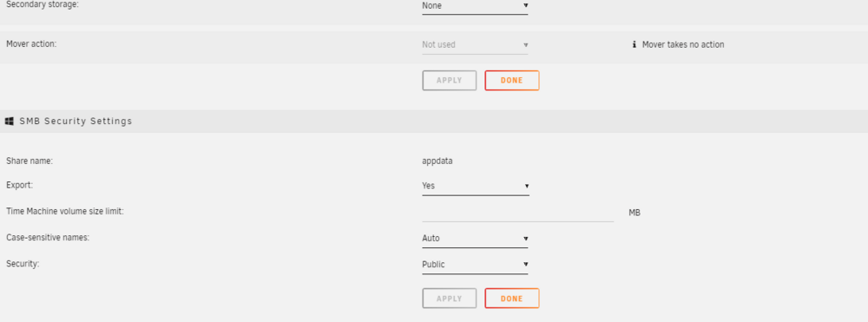This screenshot has width=868, height=322.
Task: Click the Apply button below Mover action
Action: (x=450, y=80)
